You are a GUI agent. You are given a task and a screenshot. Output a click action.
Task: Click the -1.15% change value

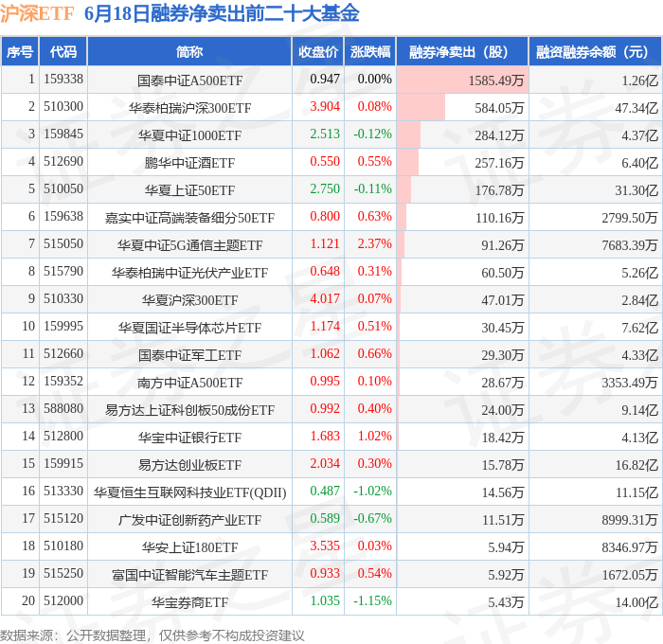point(372,600)
